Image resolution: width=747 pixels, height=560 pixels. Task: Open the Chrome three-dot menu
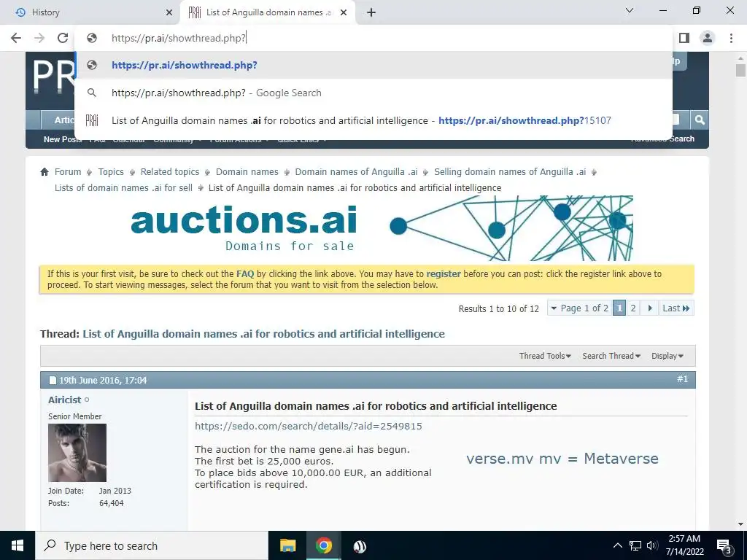tap(731, 38)
